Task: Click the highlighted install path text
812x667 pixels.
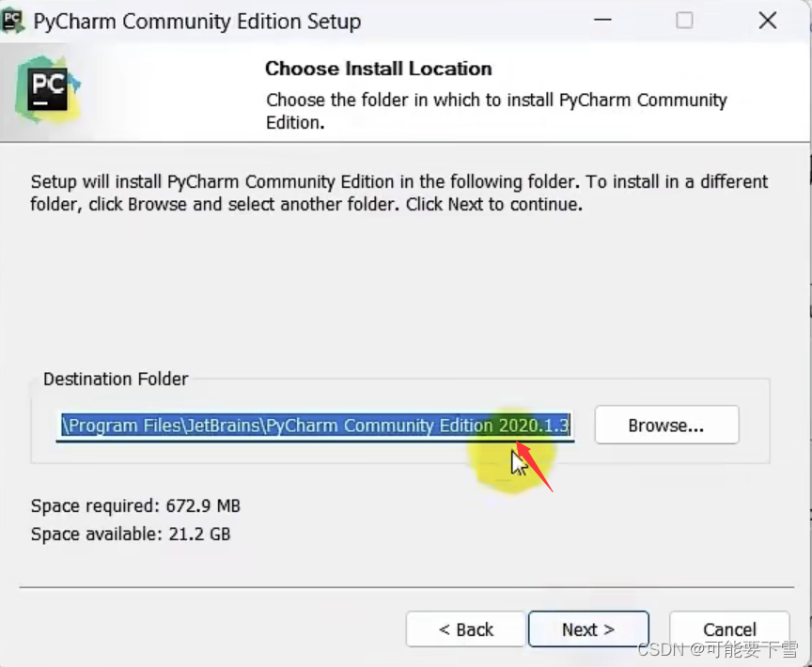Action: point(282,425)
